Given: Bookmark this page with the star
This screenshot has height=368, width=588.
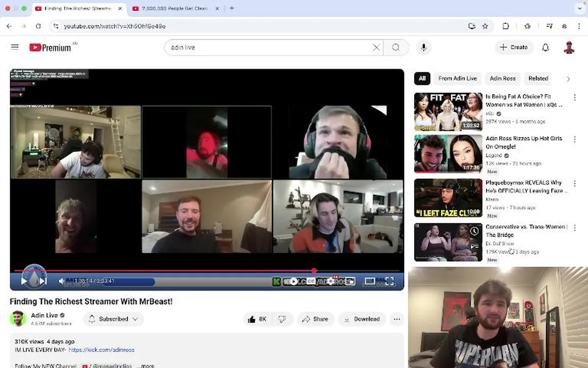Looking at the screenshot, I should (485, 26).
